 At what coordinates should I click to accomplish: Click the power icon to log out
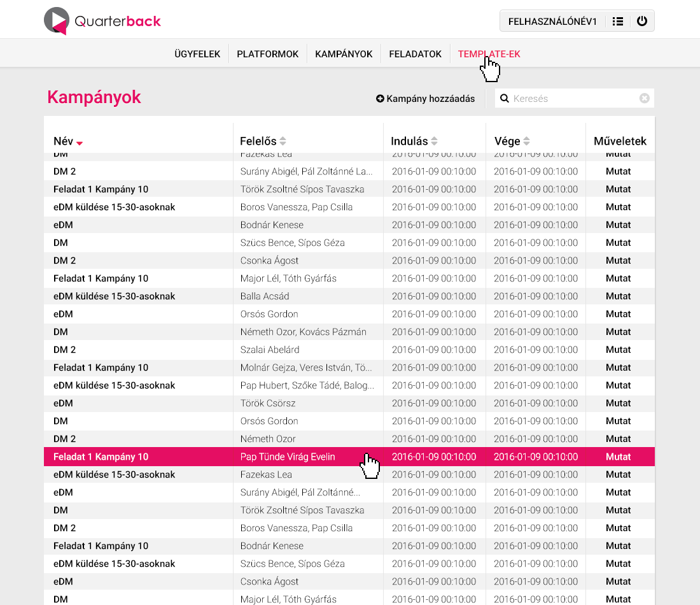click(x=642, y=21)
